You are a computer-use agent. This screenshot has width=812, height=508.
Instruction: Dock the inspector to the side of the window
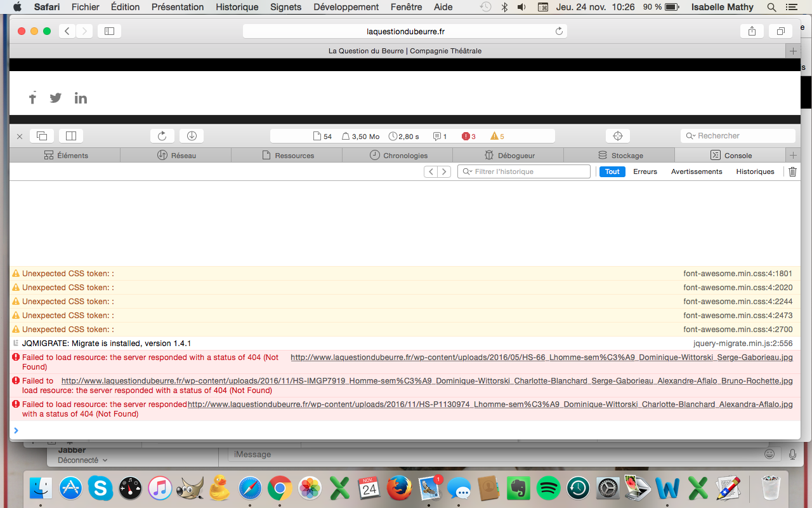click(x=71, y=136)
